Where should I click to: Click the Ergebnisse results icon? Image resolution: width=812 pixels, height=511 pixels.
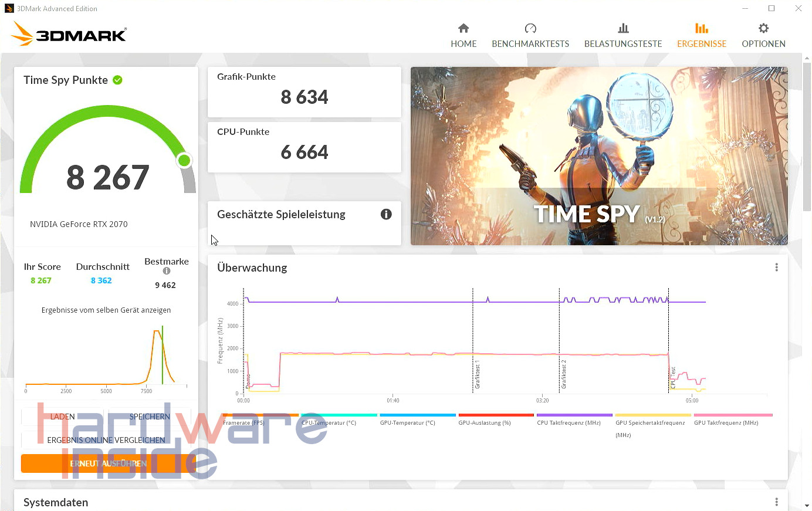tap(701, 28)
